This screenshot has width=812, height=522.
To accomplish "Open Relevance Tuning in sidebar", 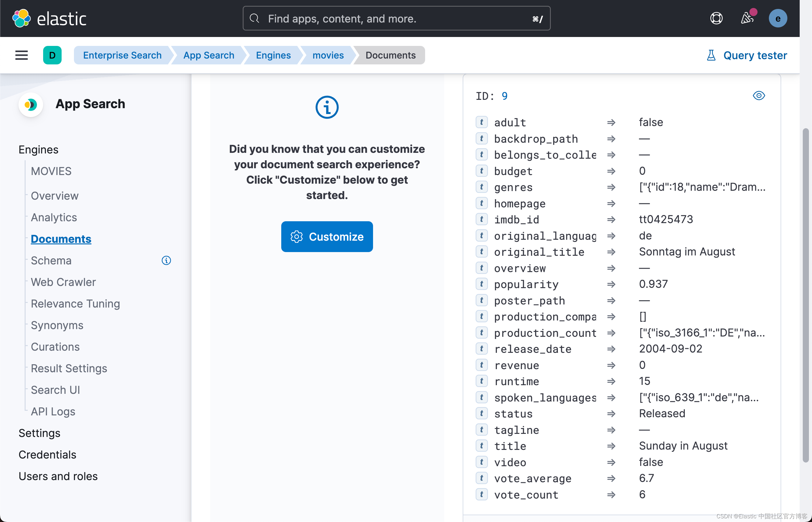I will 75,304.
